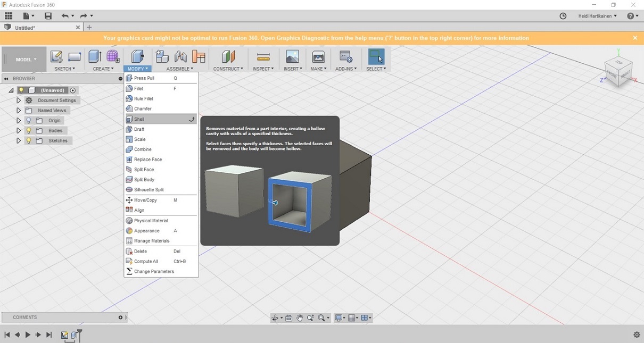Click the Extrude box icon in Create
This screenshot has width=644, height=343.
tap(95, 56)
